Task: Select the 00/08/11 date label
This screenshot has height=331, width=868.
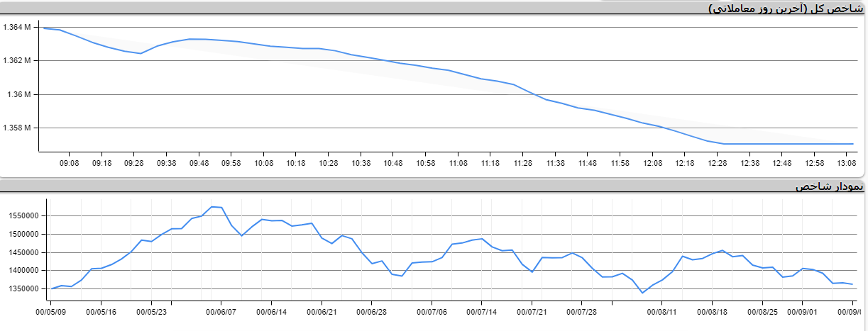Action: click(663, 310)
